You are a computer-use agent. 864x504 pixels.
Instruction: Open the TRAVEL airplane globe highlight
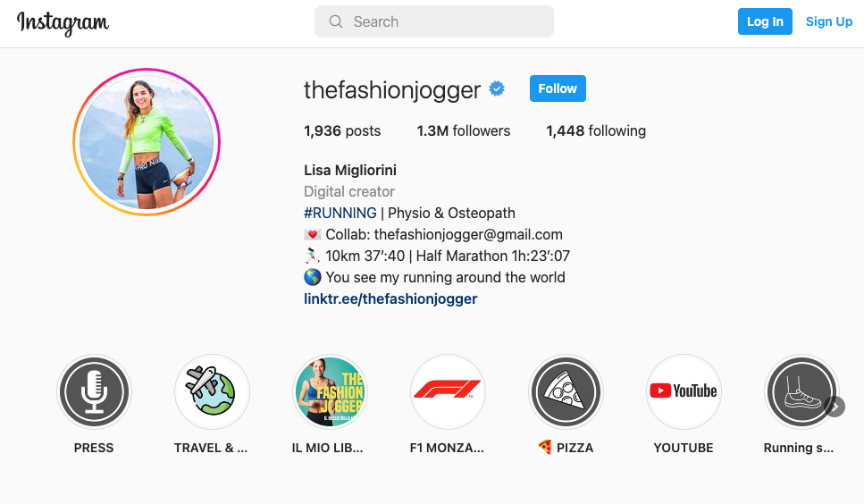pyautogui.click(x=212, y=391)
